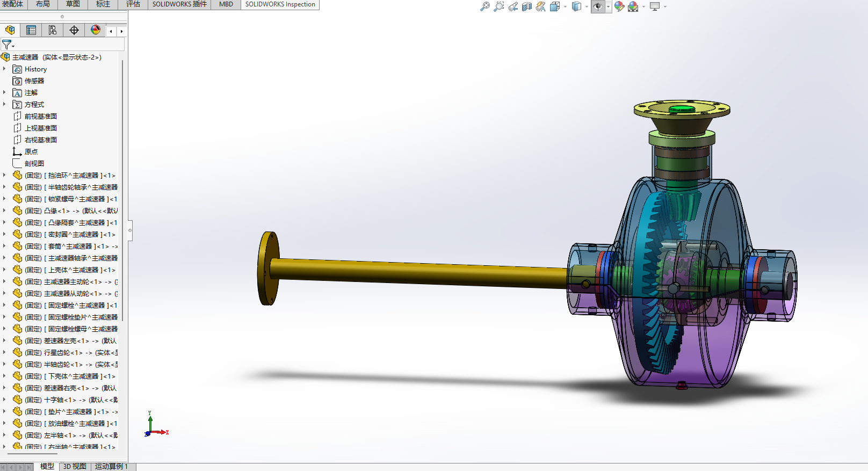
Task: Click the feature tree vertical scrollbar
Action: point(122,188)
